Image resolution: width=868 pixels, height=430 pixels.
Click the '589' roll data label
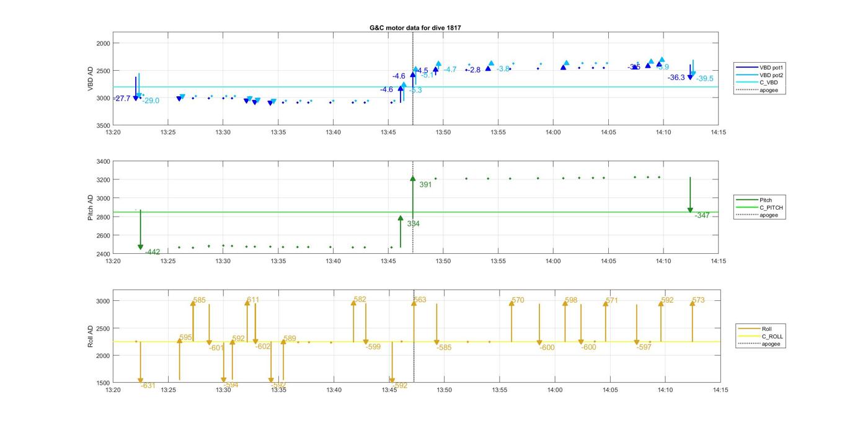(x=290, y=339)
